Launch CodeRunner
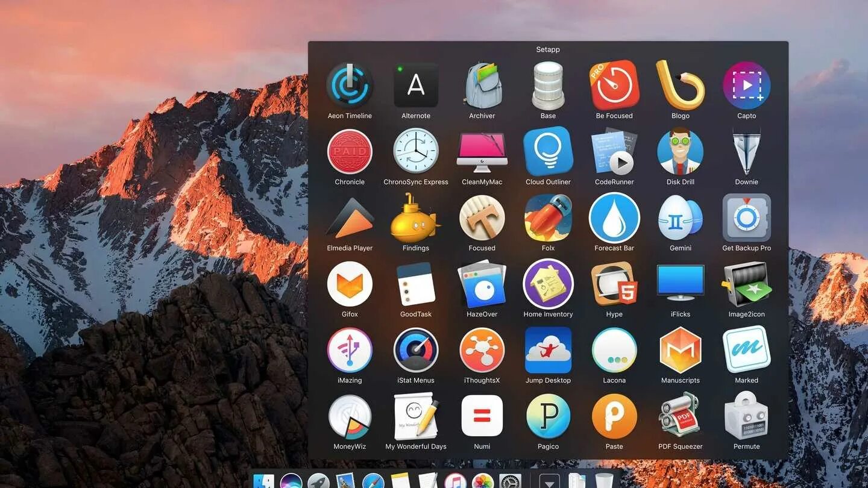Screen dimensions: 868x488 [x=614, y=152]
